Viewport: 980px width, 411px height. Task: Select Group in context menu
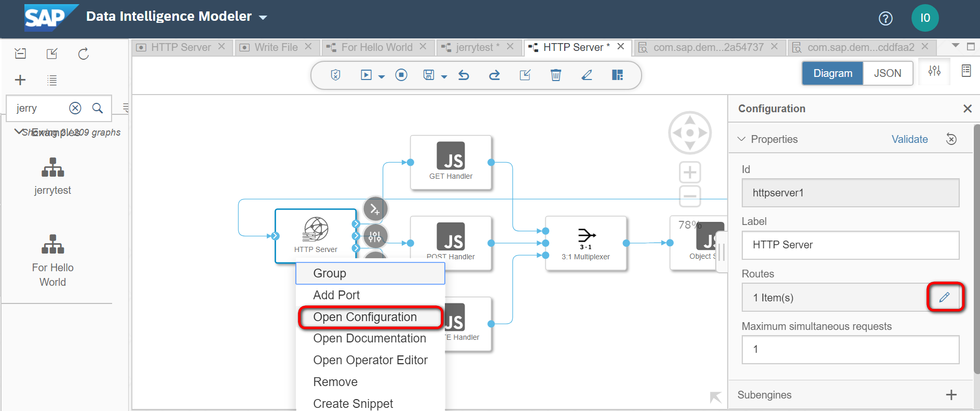pos(370,273)
